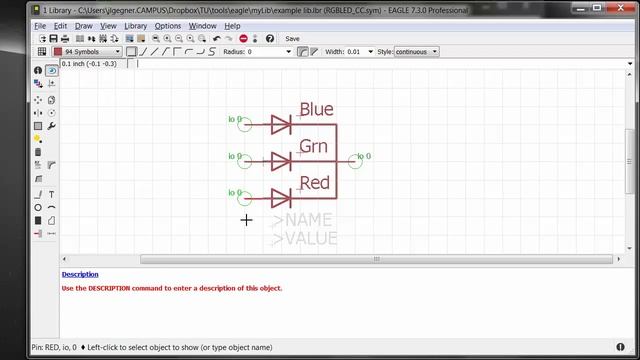Screen dimensions: 640x360
Task: Select the Mirror tool
Action: [38, 113]
